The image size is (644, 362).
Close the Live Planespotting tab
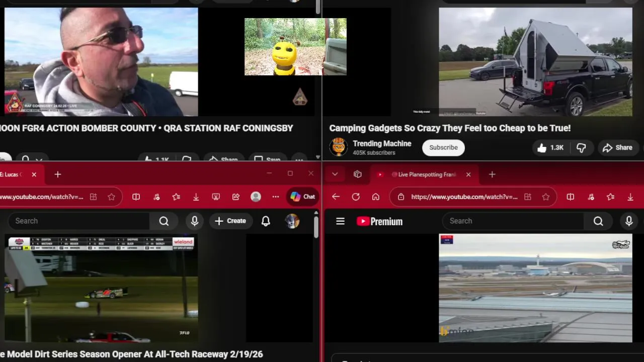click(x=468, y=174)
